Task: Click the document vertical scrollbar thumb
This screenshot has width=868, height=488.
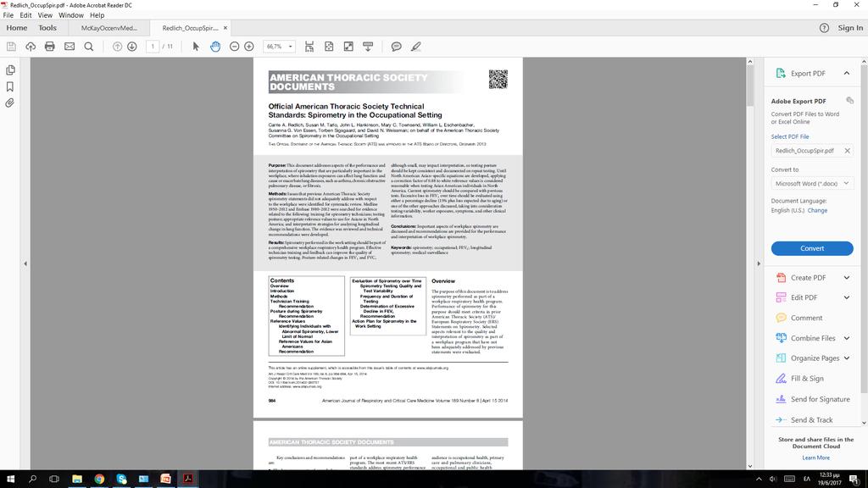Action: tap(750, 86)
